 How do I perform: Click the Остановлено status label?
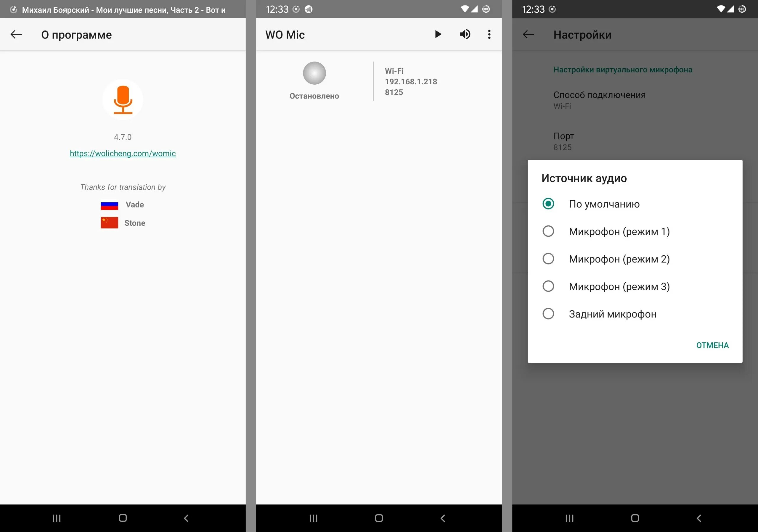314,96
